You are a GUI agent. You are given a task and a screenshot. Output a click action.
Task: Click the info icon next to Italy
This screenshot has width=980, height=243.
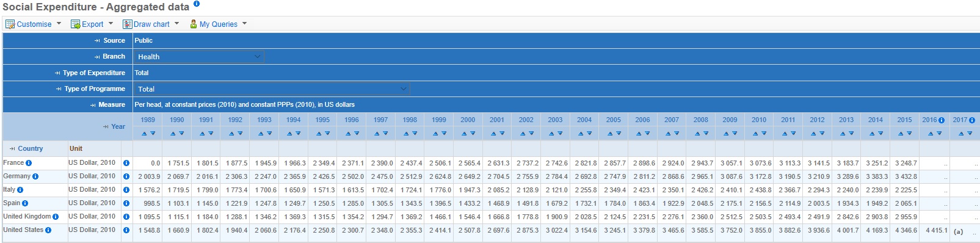coord(20,190)
